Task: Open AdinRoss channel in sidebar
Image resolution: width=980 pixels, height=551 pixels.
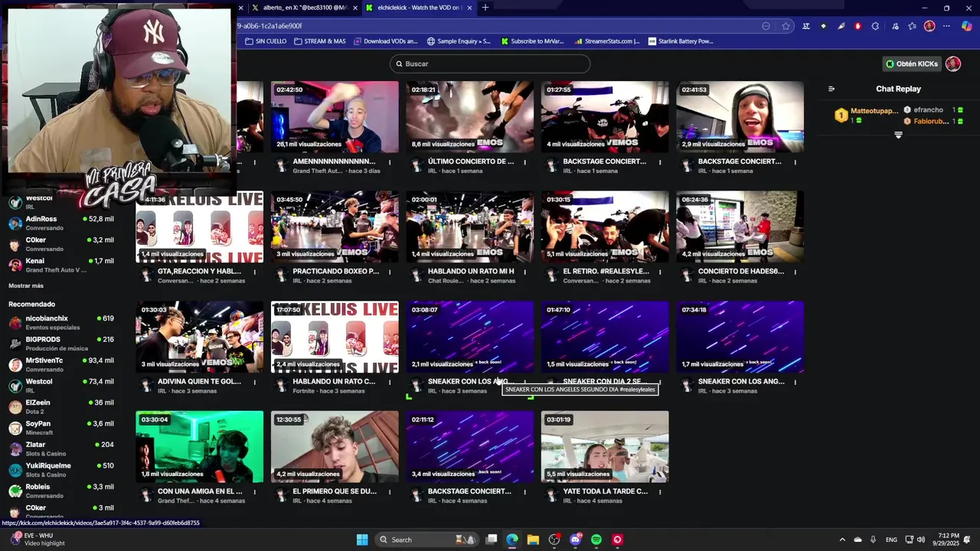Action: (61, 223)
